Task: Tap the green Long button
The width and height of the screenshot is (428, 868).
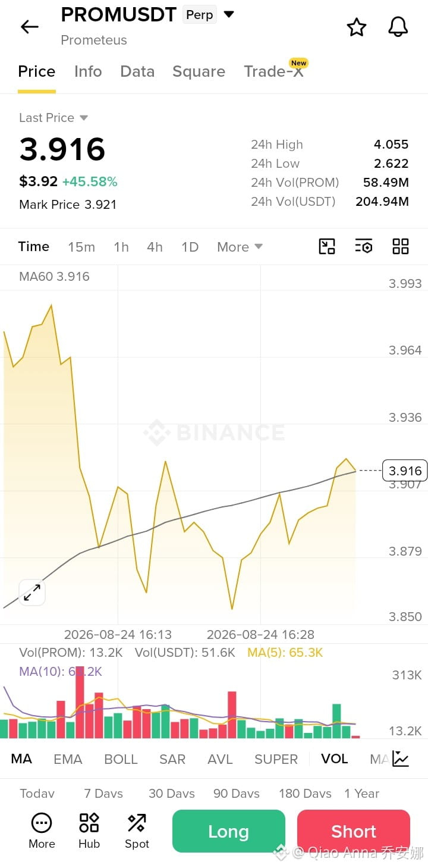Action: coord(229,831)
